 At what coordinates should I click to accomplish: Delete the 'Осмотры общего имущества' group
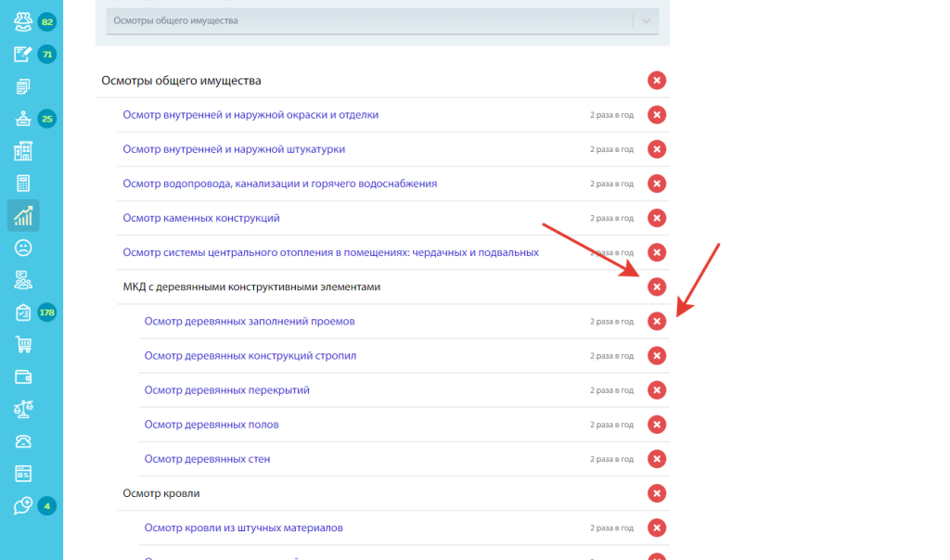click(657, 81)
